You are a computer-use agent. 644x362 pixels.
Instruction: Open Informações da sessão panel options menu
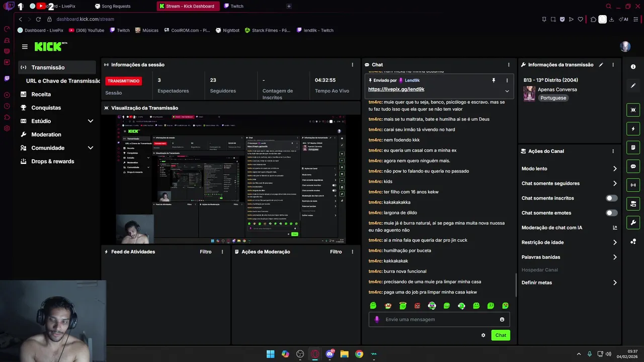click(352, 65)
